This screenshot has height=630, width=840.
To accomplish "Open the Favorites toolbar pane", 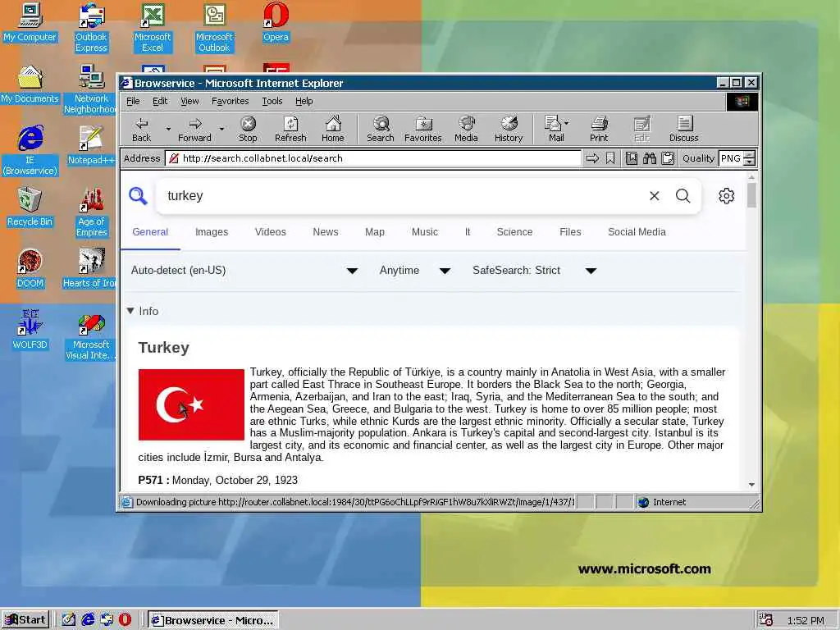I will pyautogui.click(x=422, y=130).
